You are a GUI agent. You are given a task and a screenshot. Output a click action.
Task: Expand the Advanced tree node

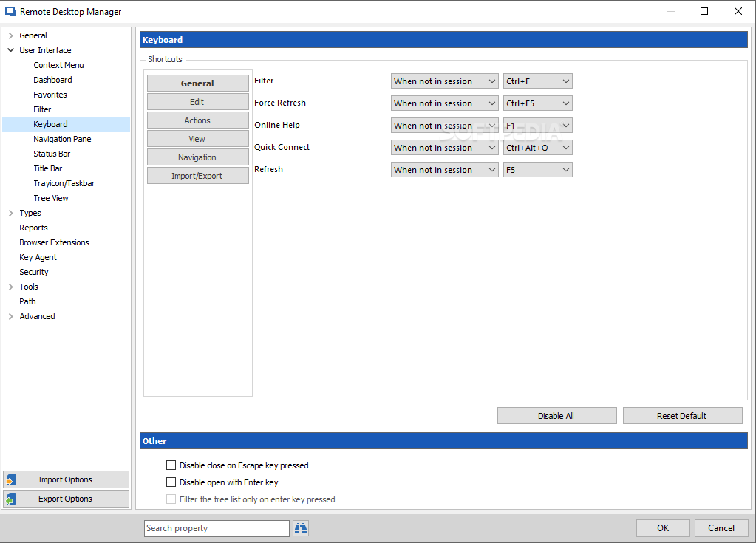[x=10, y=316]
